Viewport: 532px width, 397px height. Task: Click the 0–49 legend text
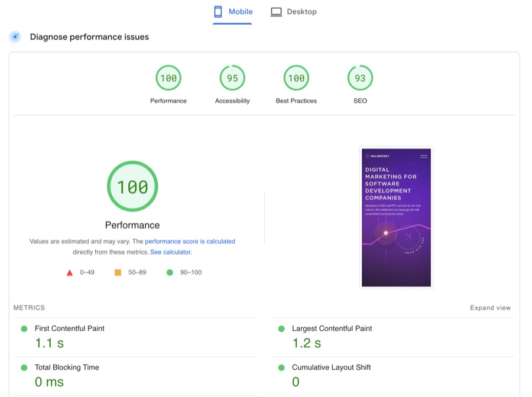point(87,272)
